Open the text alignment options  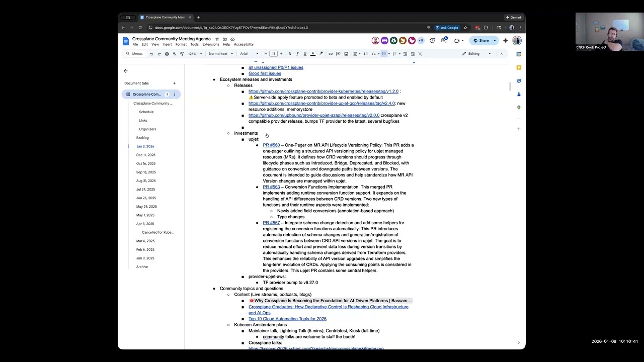click(356, 54)
